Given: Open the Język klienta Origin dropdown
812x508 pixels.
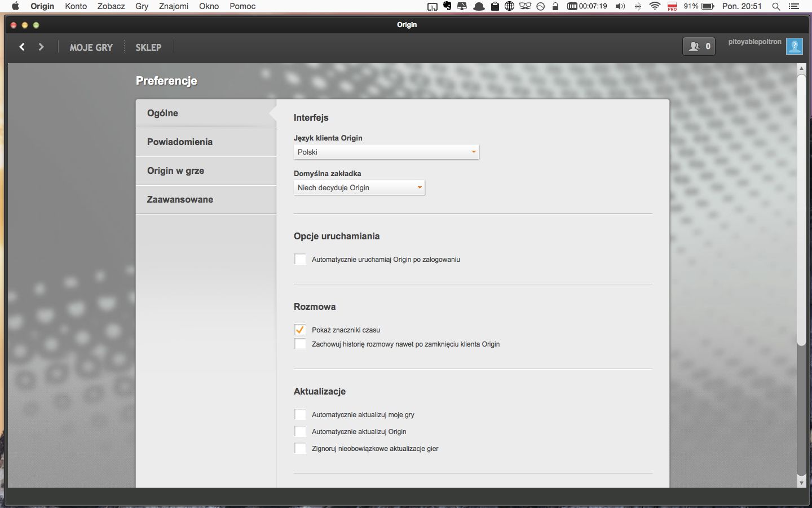Looking at the screenshot, I should coord(386,152).
